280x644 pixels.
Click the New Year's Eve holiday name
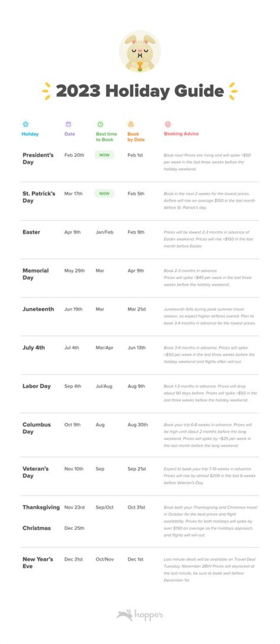point(38,563)
